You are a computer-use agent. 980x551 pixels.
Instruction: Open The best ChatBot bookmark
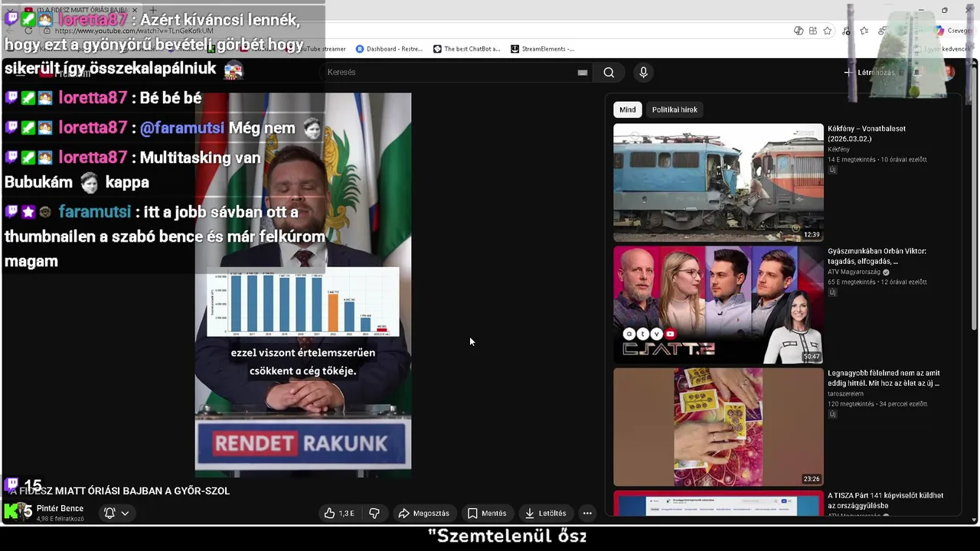click(x=466, y=49)
